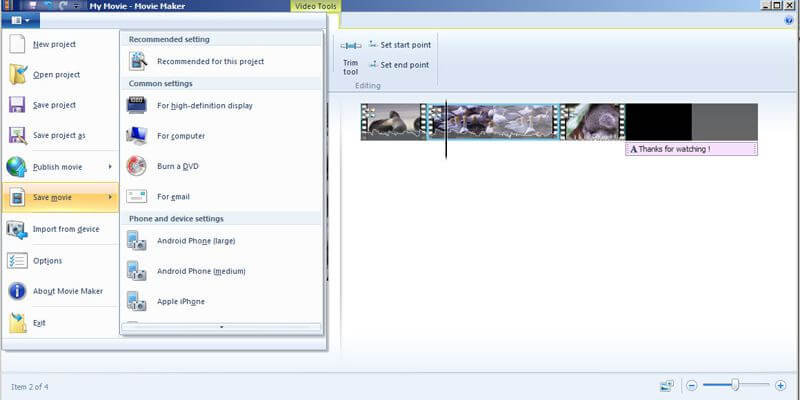Click the New project page icon
The image size is (800, 400).
(x=17, y=44)
